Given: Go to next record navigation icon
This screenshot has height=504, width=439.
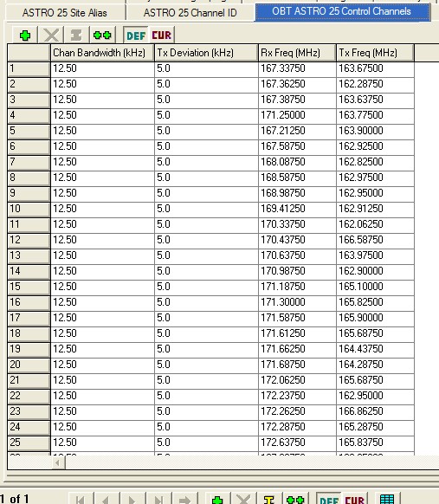Looking at the screenshot, I should tap(132, 500).
